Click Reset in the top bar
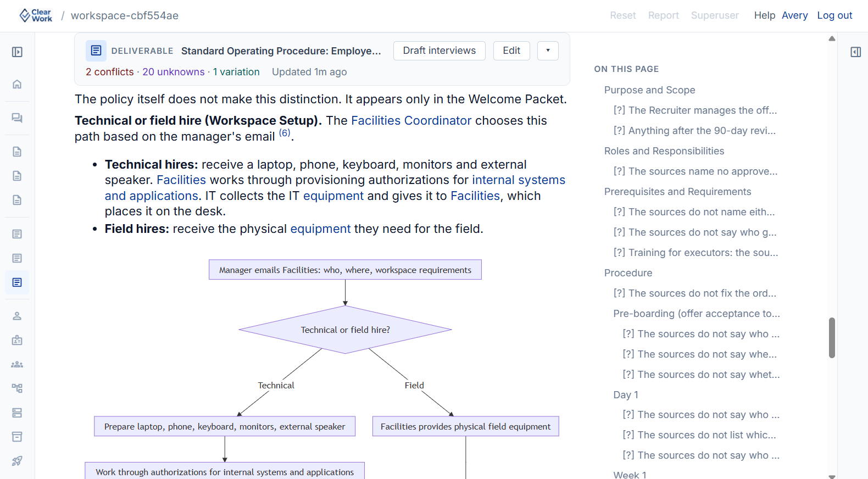Image resolution: width=868 pixels, height=479 pixels. point(623,15)
